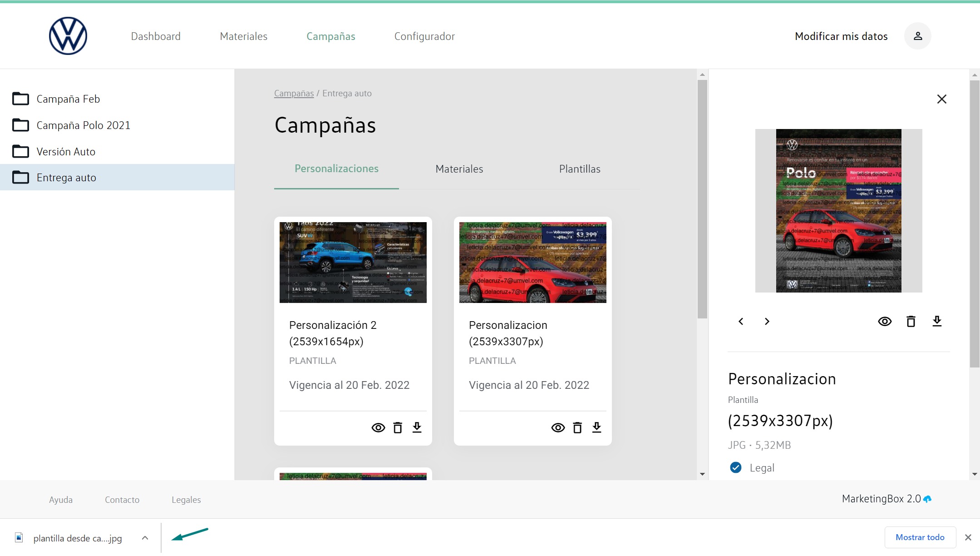Image resolution: width=980 pixels, height=556 pixels.
Task: Open the user profile icon
Action: 917,36
